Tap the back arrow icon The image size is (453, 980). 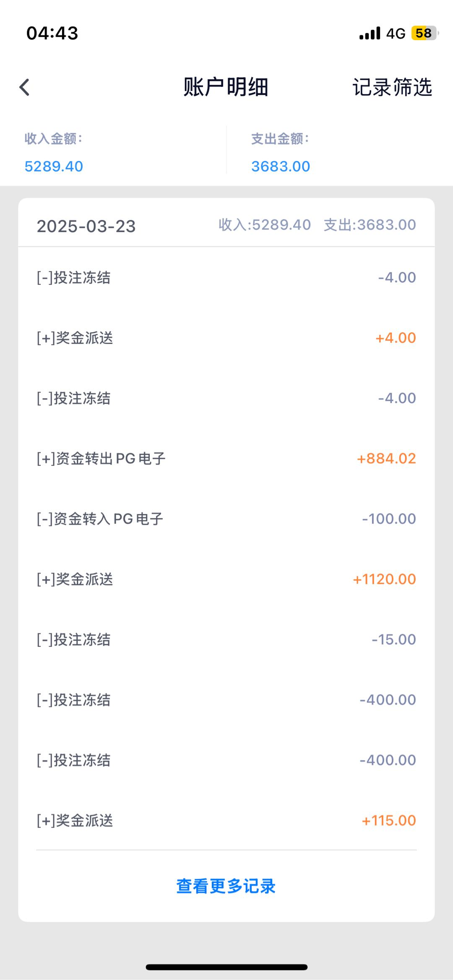(x=25, y=88)
